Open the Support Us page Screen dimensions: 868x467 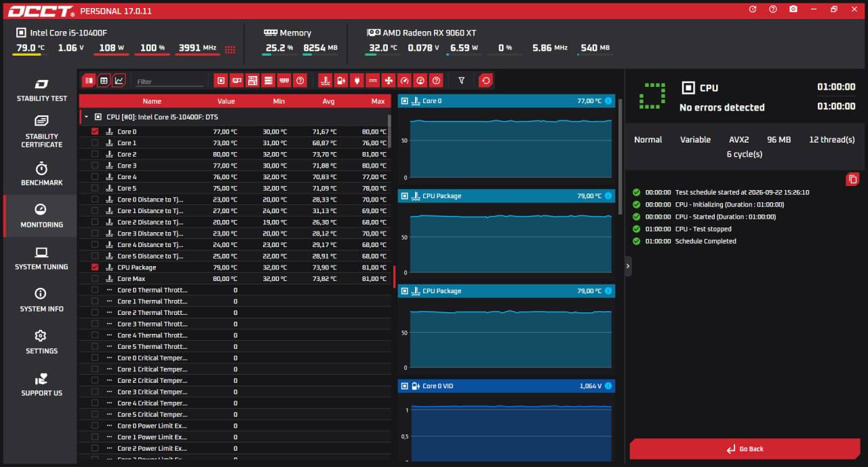click(41, 384)
